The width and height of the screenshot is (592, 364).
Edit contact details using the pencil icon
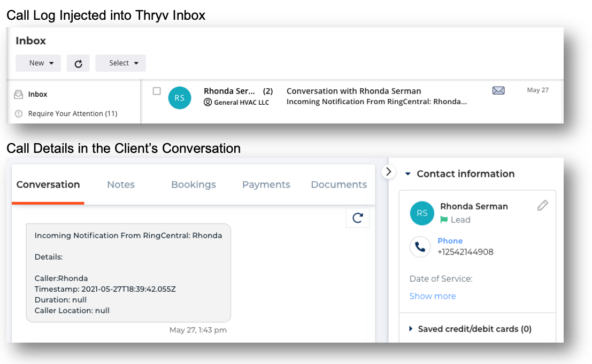click(543, 205)
